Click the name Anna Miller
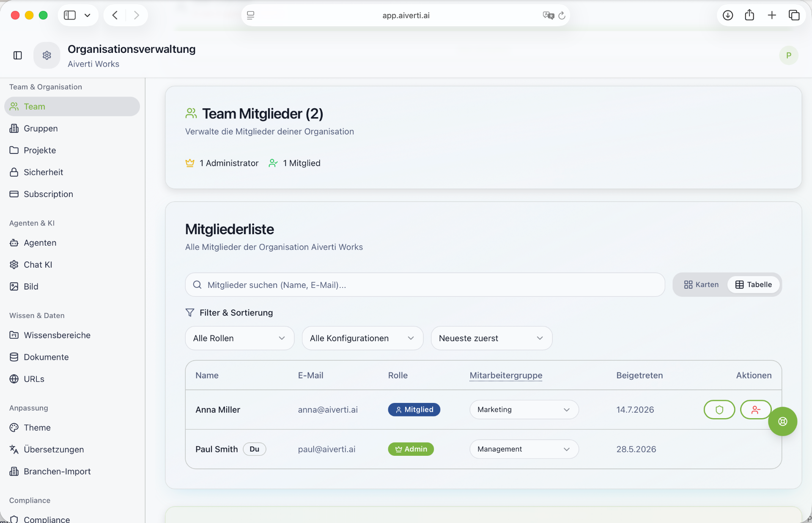 pyautogui.click(x=217, y=409)
